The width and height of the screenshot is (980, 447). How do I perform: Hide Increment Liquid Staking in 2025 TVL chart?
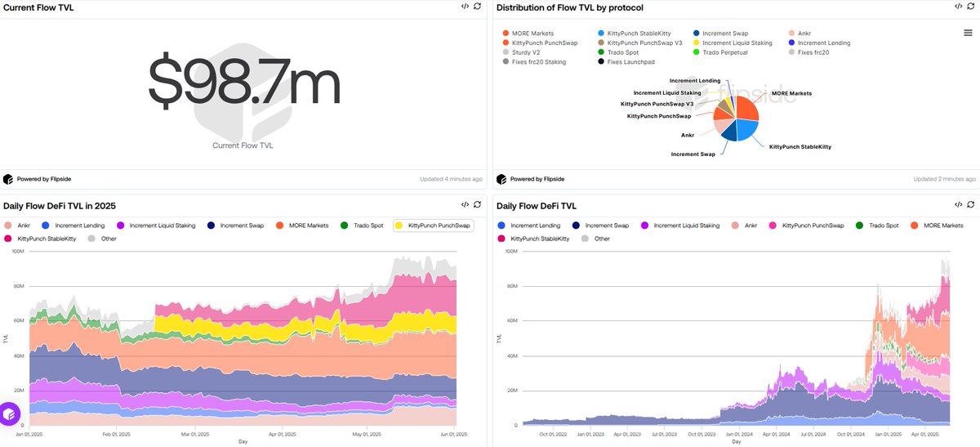pyautogui.click(x=157, y=225)
